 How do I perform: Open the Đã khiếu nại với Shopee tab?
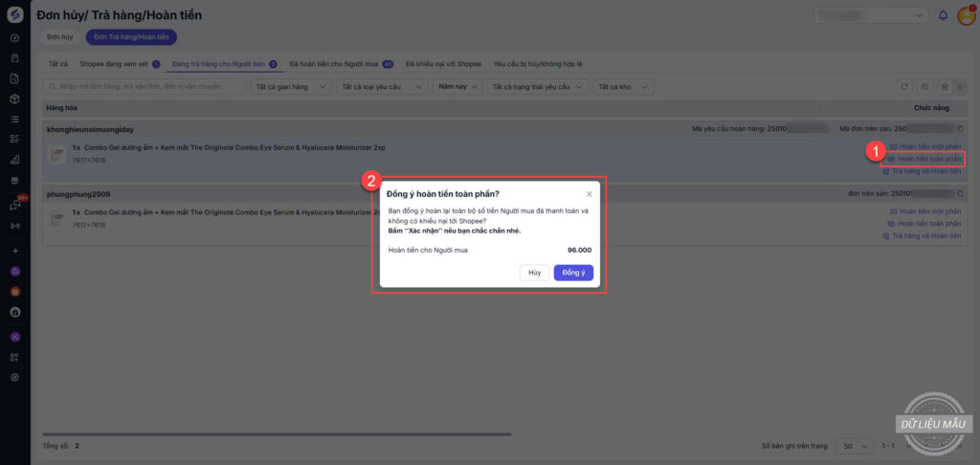(x=443, y=64)
